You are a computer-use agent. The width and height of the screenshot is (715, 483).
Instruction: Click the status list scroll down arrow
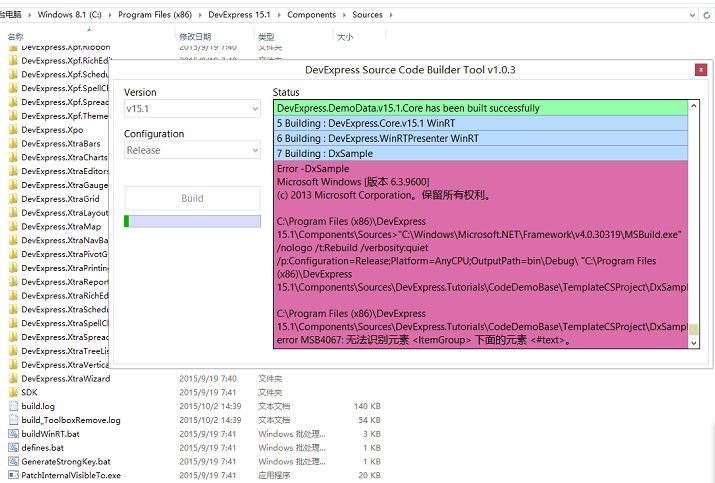[694, 343]
